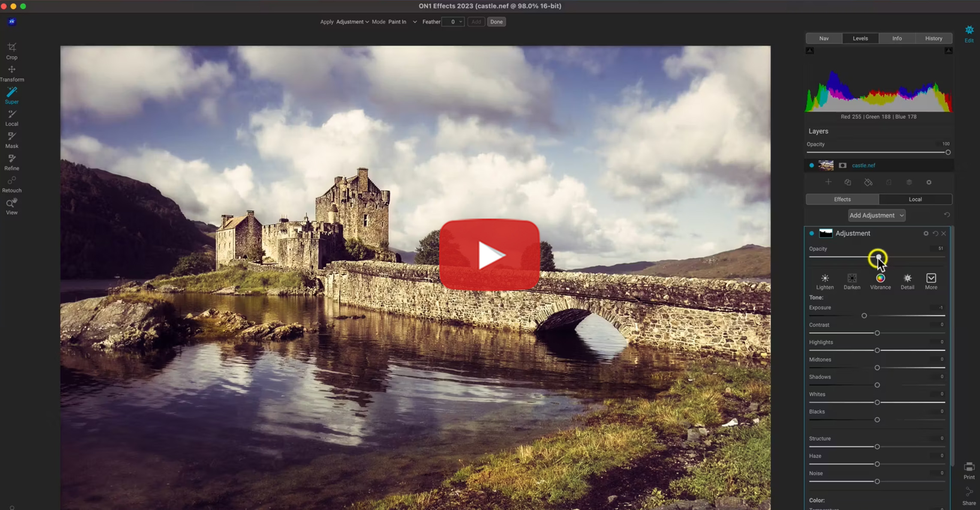This screenshot has height=510, width=980.
Task: Click the Adjustment mask thumbnail
Action: click(x=826, y=234)
